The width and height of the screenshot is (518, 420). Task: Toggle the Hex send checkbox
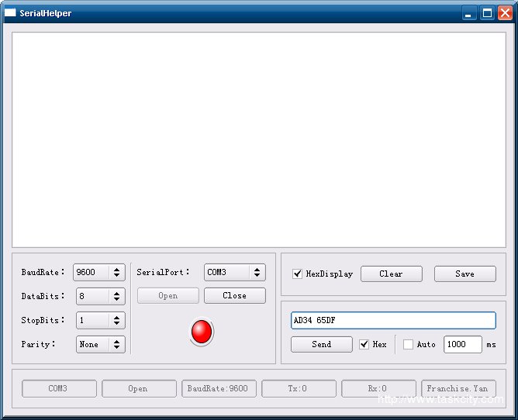point(364,344)
